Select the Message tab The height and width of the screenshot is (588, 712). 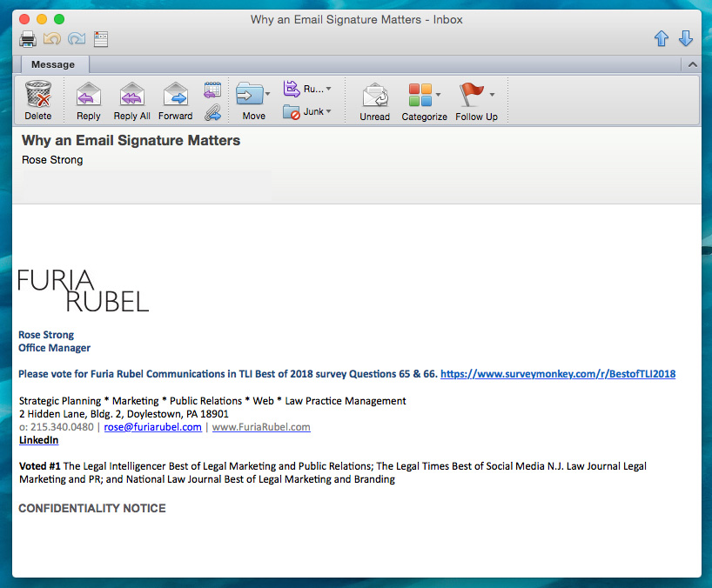53,64
